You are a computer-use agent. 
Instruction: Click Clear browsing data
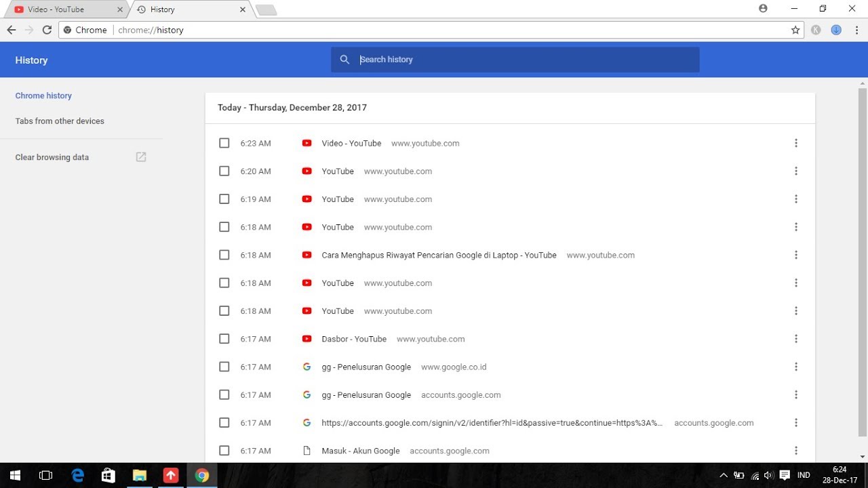(x=52, y=157)
